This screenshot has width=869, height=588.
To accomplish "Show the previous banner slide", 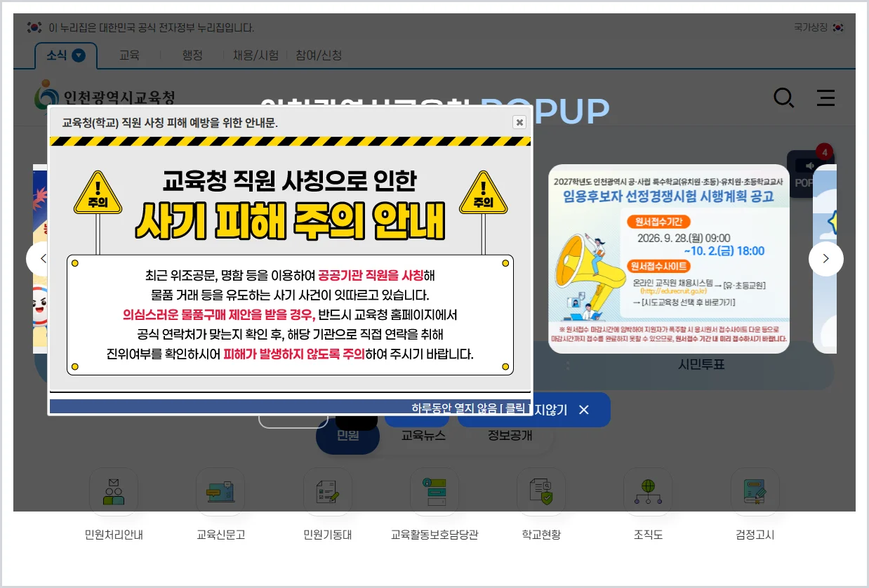I will [x=43, y=259].
